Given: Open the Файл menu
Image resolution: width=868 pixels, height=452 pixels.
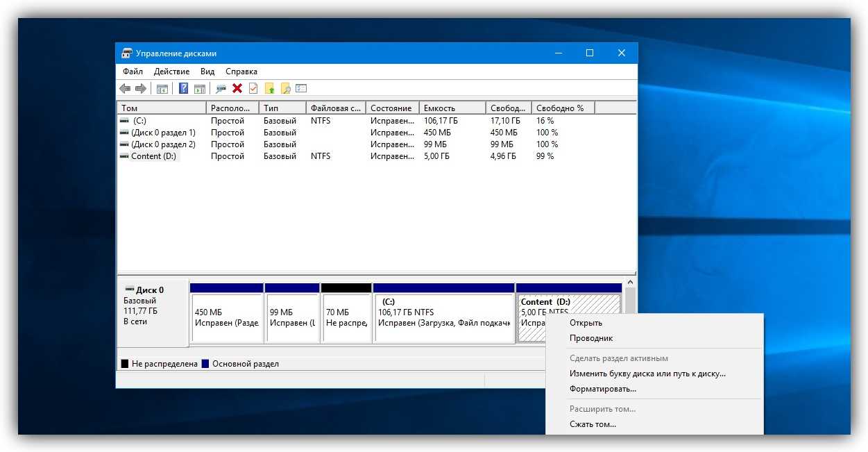Looking at the screenshot, I should [133, 72].
